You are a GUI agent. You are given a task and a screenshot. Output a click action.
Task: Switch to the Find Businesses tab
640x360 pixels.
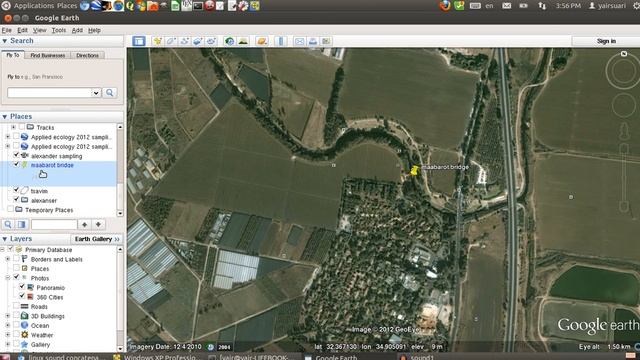coord(48,55)
